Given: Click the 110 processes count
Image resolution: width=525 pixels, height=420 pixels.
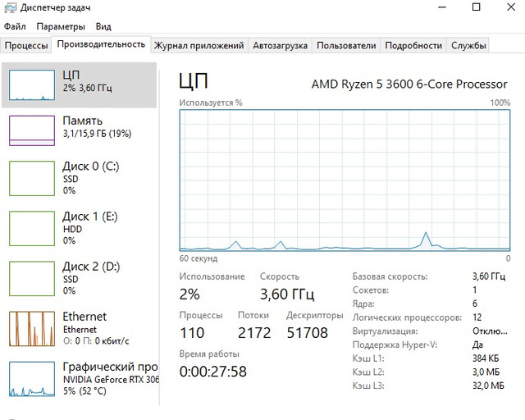Looking at the screenshot, I should (192, 333).
